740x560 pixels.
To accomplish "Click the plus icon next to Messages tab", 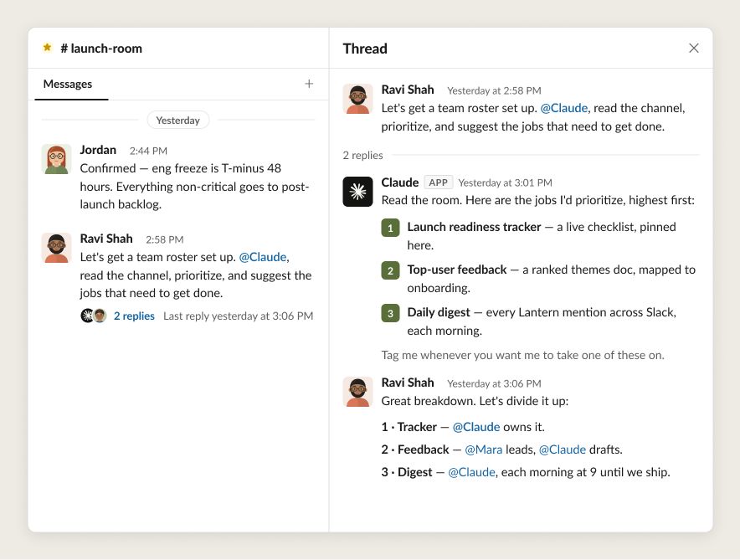I will tap(309, 84).
